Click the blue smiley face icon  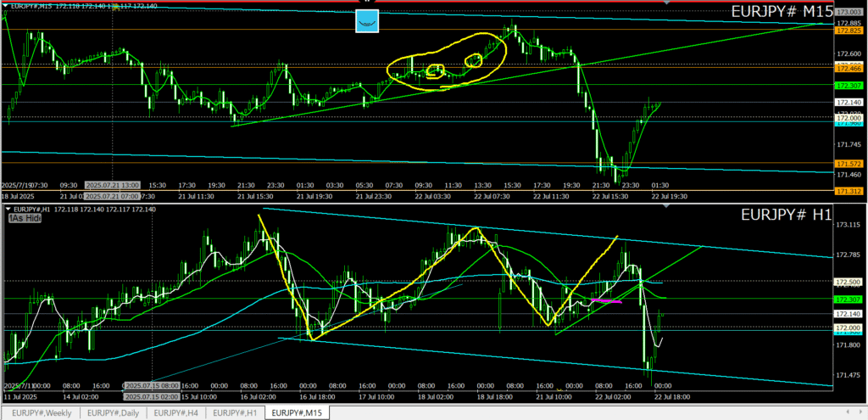click(366, 21)
